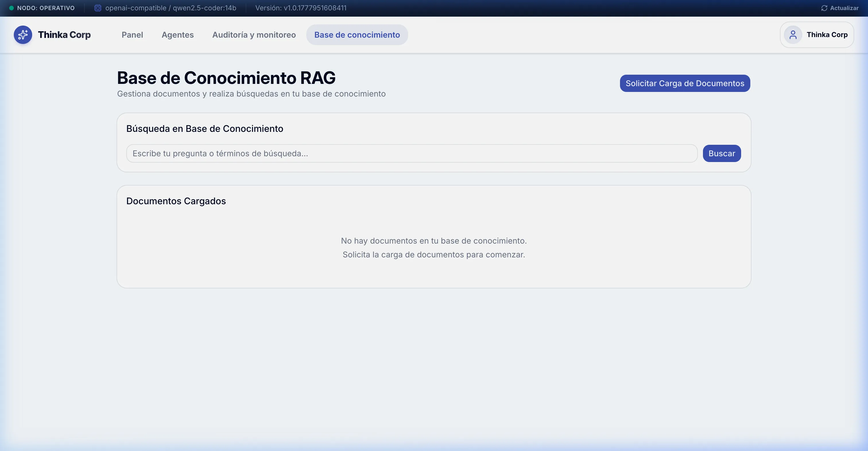Click the Buscar button
Viewport: 868px width, 451px height.
(x=722, y=153)
